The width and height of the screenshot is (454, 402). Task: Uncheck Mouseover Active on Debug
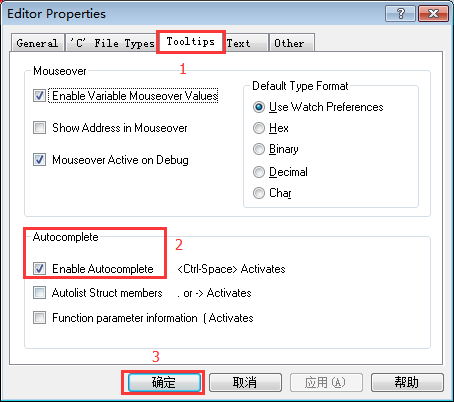point(39,160)
